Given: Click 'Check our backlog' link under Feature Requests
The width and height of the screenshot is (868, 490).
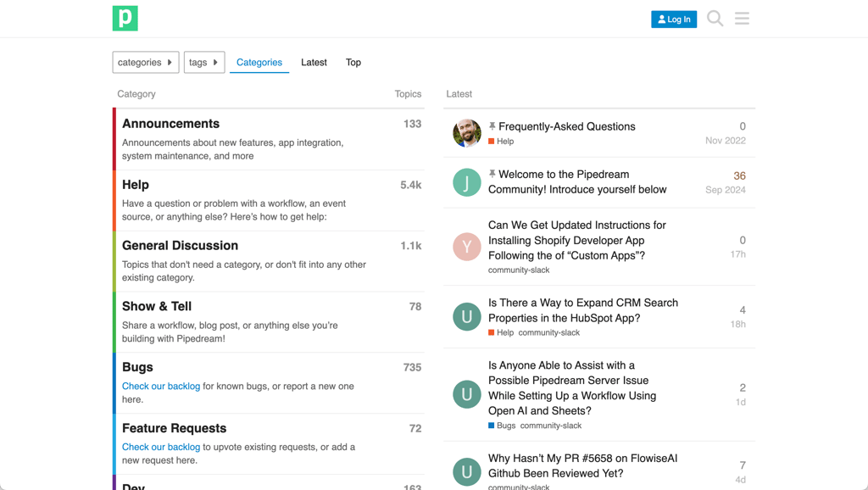Looking at the screenshot, I should (161, 447).
